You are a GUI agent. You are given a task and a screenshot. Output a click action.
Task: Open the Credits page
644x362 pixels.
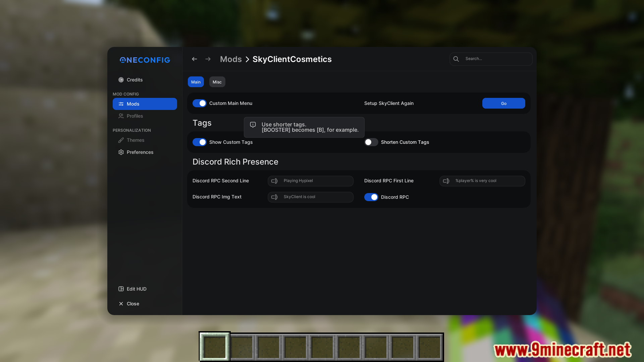(x=145, y=80)
